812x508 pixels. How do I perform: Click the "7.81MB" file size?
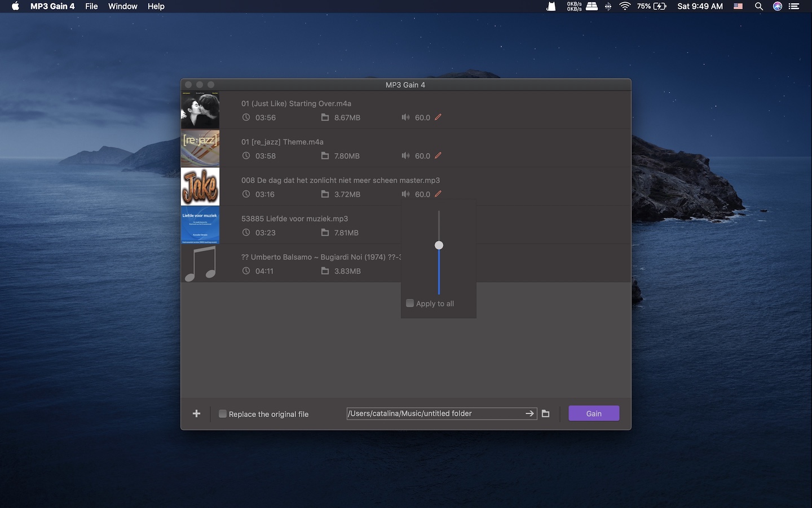[x=346, y=233]
